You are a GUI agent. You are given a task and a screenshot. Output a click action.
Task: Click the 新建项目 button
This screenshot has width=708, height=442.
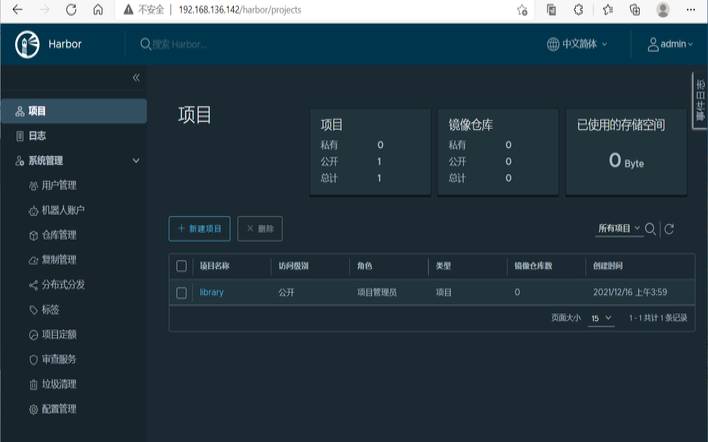(x=200, y=228)
